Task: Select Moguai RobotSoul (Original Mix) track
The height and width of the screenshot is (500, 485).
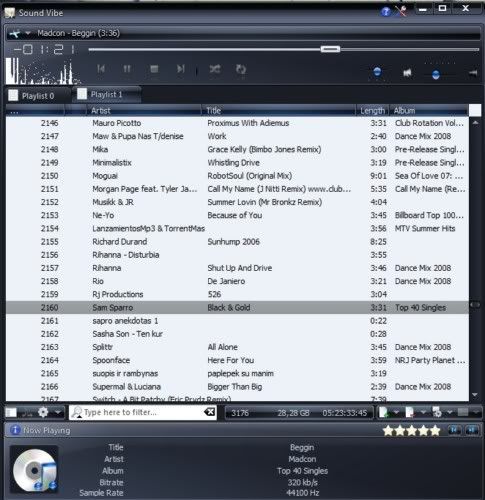Action: tap(237, 176)
